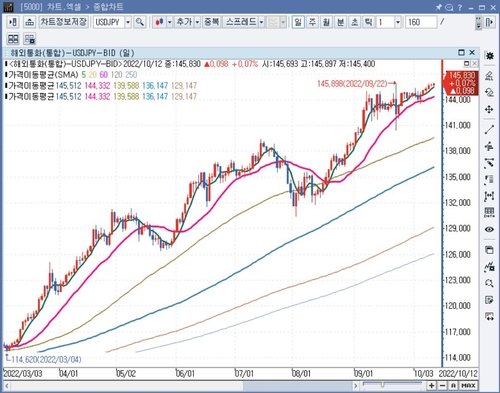Click the plus zoom-in button at bottom
The image size is (500, 393).
click(432, 386)
